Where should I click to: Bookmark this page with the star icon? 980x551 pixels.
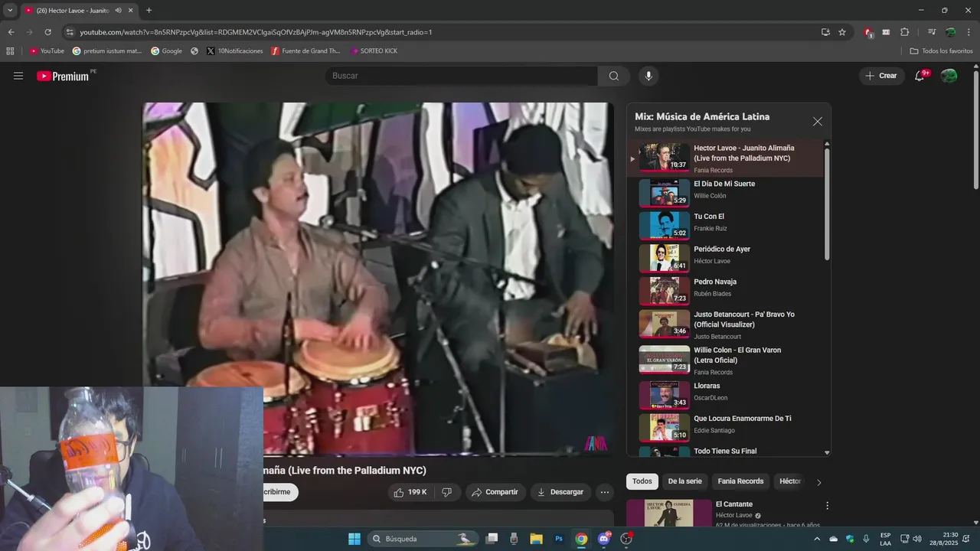coord(842,32)
